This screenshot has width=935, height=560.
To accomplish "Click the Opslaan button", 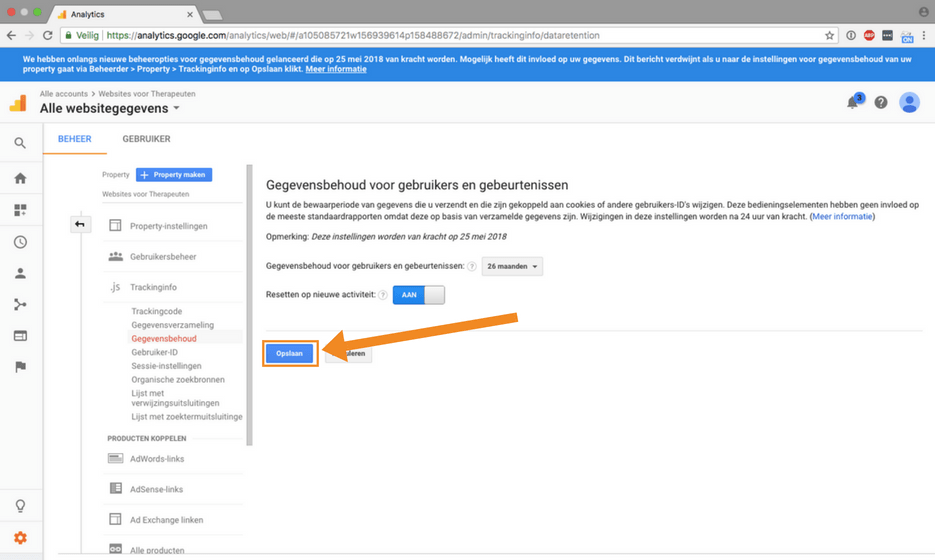I will (x=289, y=353).
